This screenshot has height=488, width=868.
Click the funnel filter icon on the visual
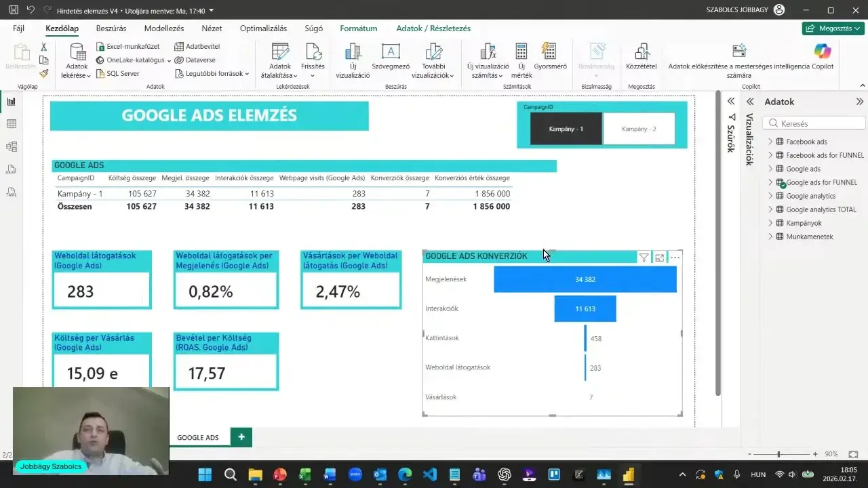[x=644, y=258]
